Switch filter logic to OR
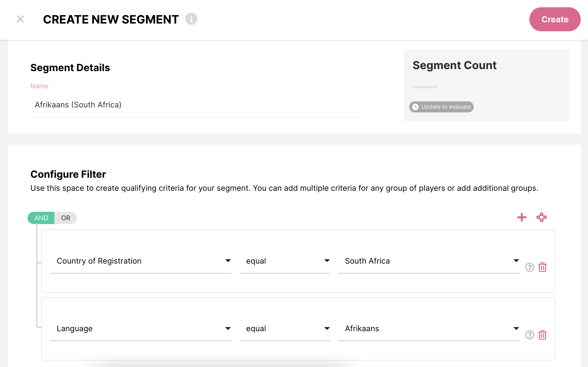Image resolution: width=588 pixels, height=367 pixels. pyautogui.click(x=66, y=218)
